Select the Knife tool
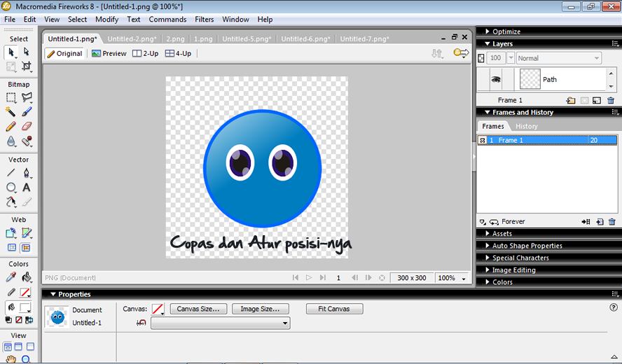Image resolution: width=622 pixels, height=364 pixels. 26,202
